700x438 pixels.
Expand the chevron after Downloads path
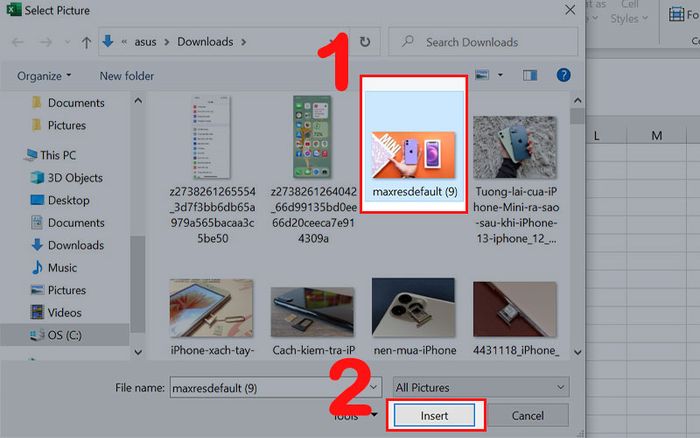pyautogui.click(x=244, y=42)
